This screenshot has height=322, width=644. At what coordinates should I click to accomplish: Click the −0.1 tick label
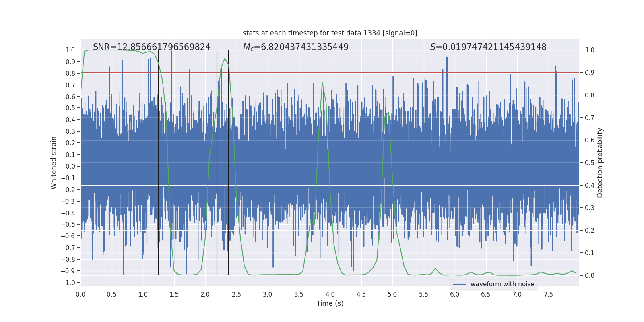(68, 178)
